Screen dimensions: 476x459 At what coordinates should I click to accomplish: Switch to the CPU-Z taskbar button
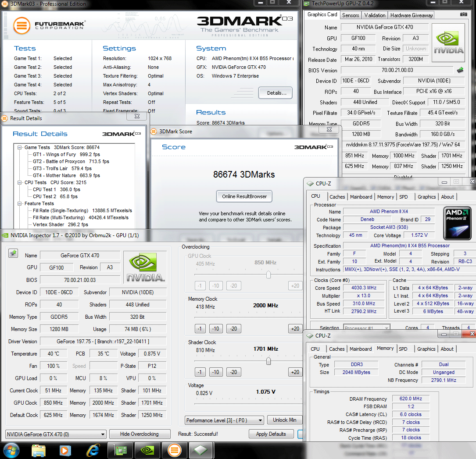pos(201,451)
